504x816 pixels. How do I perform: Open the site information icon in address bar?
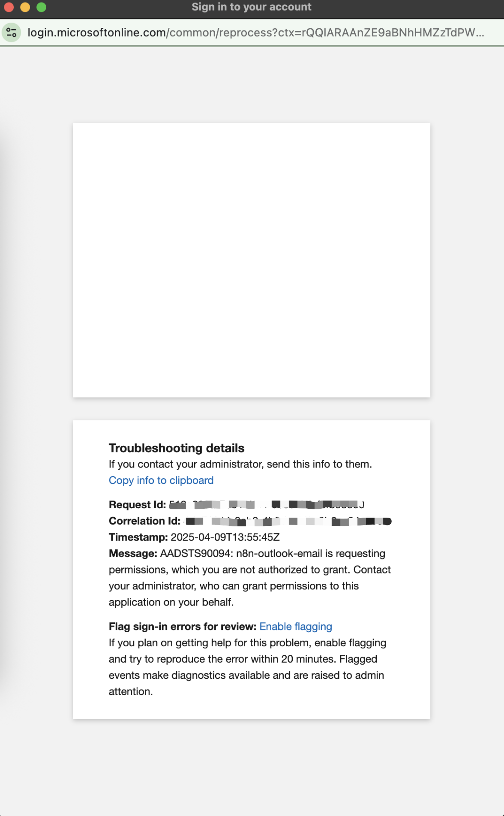[x=12, y=33]
